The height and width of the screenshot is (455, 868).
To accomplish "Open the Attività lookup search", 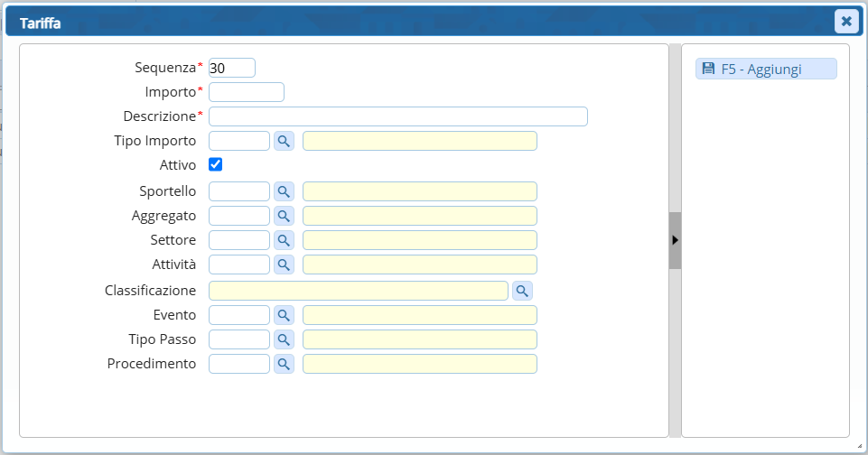I will 284,265.
